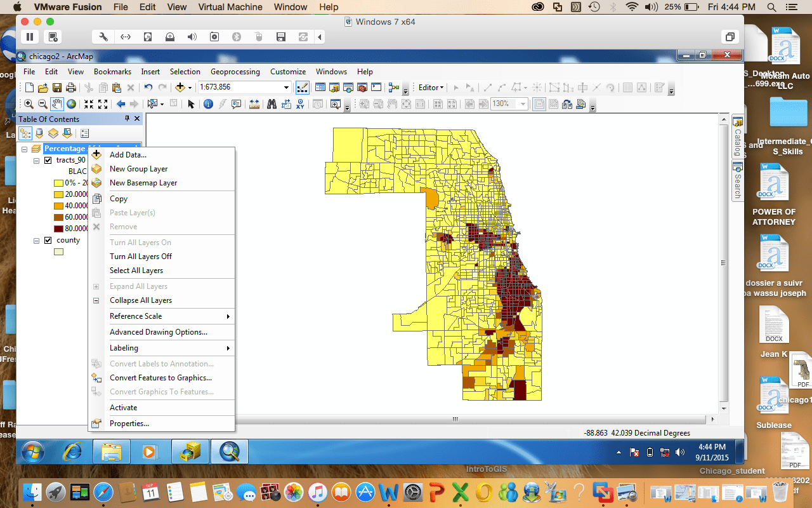Image resolution: width=812 pixels, height=508 pixels.
Task: Switch TOC to List By Visibility view
Action: tap(53, 133)
